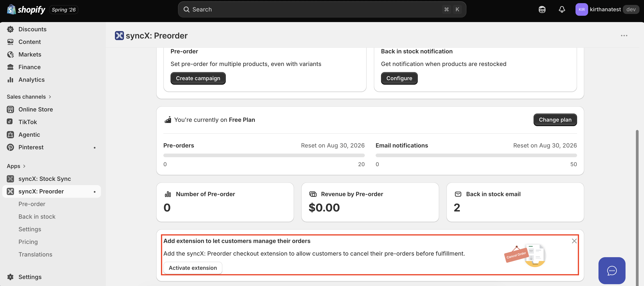Click the Content icon in sidebar
The image size is (644, 286).
coord(10,42)
